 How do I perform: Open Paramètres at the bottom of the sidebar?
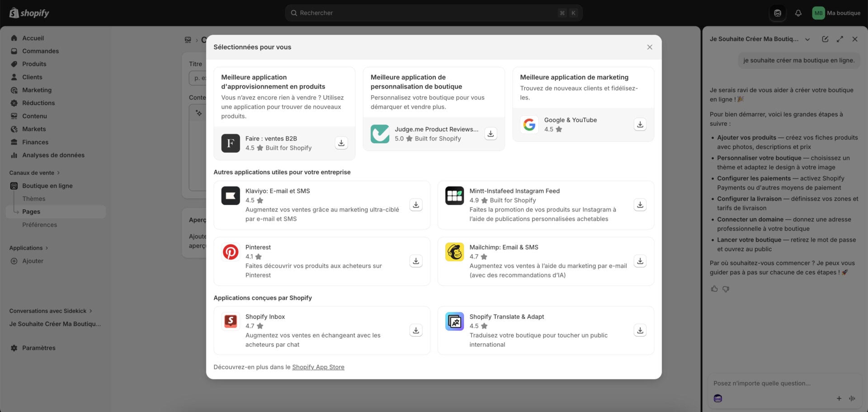pyautogui.click(x=39, y=348)
